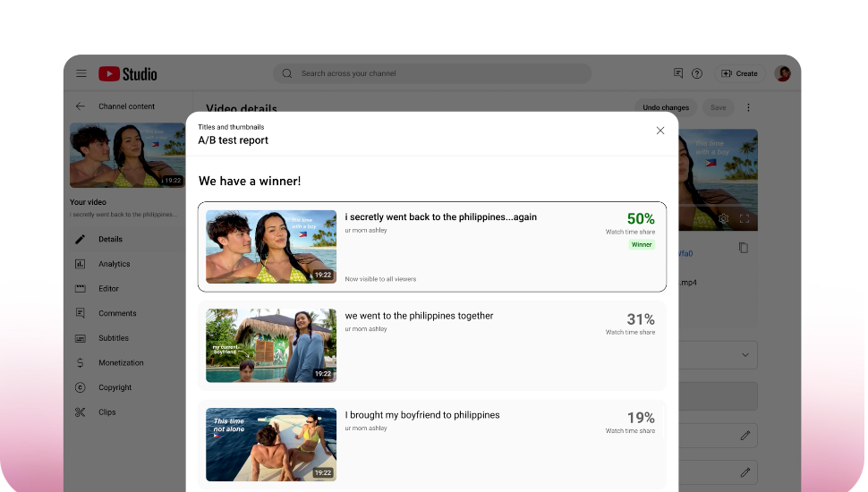Select Details in the sidebar
Viewport: 868px width, 492px height.
pyautogui.click(x=128, y=239)
